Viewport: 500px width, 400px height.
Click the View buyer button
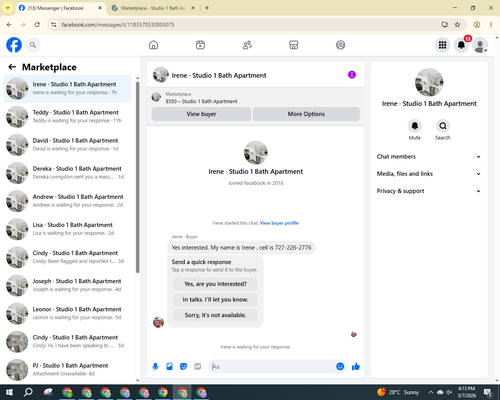201,114
